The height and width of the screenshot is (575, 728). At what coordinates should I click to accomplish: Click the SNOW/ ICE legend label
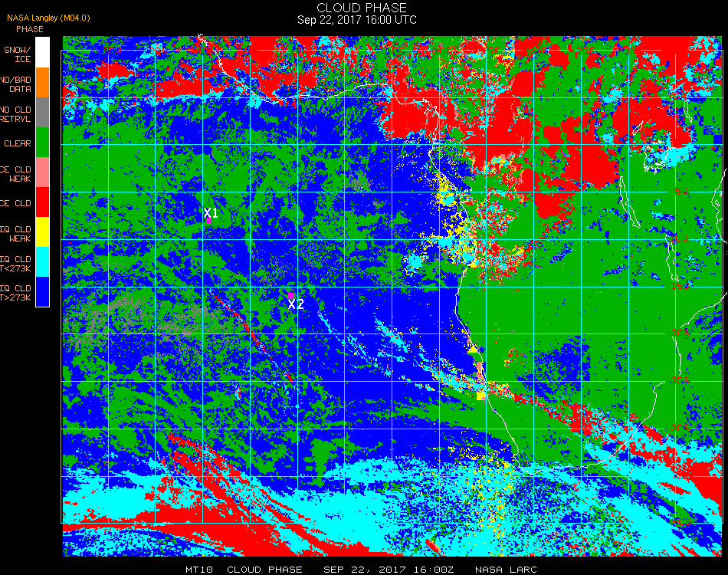(x=18, y=54)
